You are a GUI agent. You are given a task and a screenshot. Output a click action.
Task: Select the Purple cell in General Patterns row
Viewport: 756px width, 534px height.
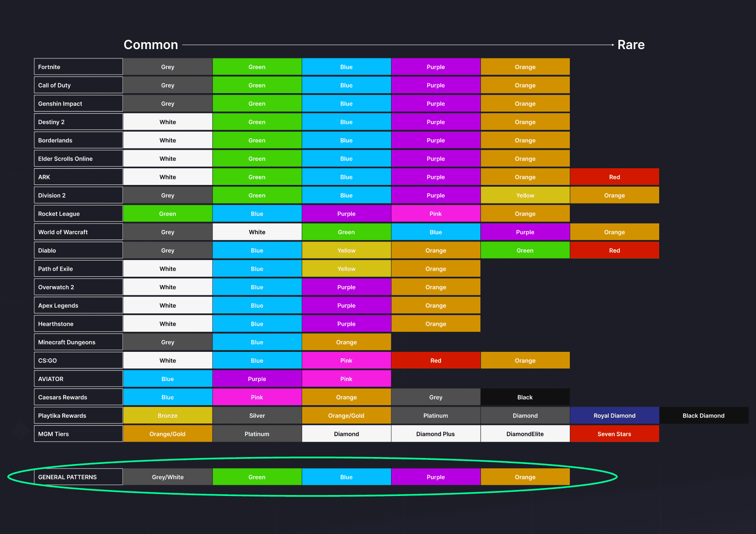pos(435,477)
